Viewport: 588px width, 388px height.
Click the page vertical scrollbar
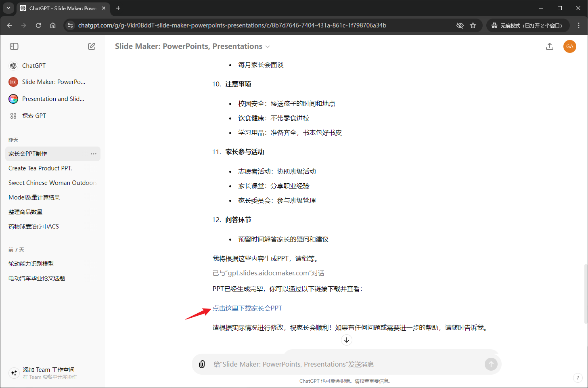(586, 294)
